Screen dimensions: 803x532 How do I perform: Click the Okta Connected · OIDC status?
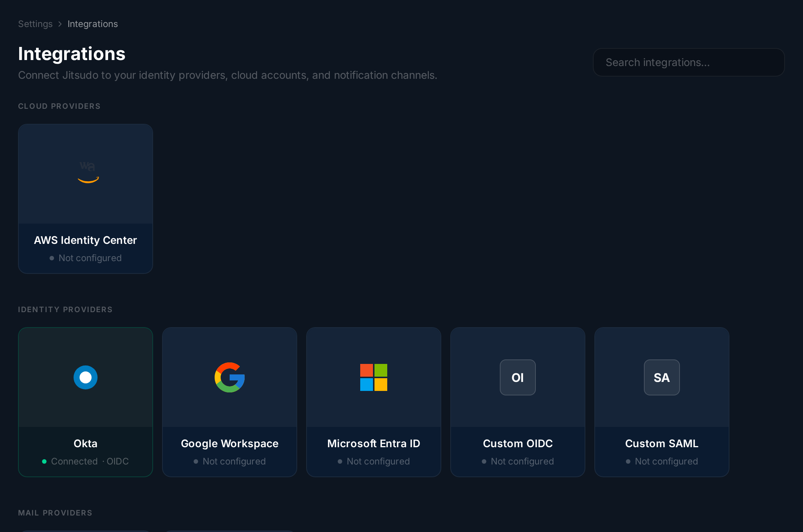(x=86, y=461)
